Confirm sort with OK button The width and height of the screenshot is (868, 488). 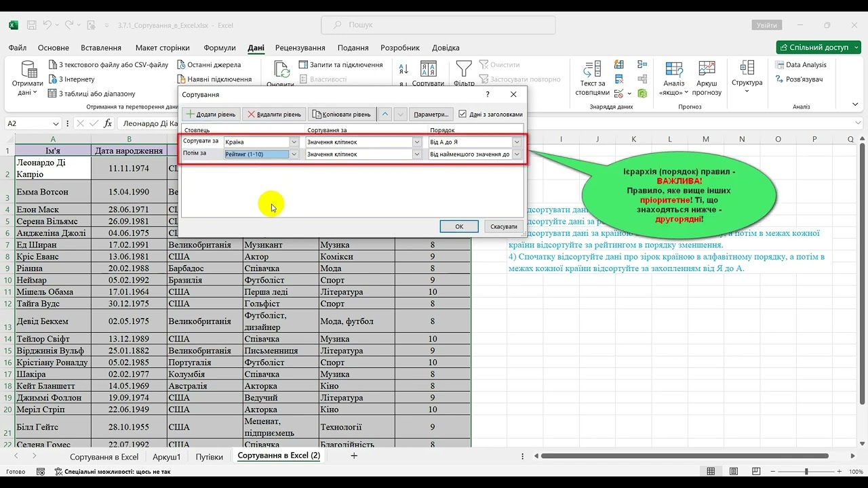click(459, 226)
